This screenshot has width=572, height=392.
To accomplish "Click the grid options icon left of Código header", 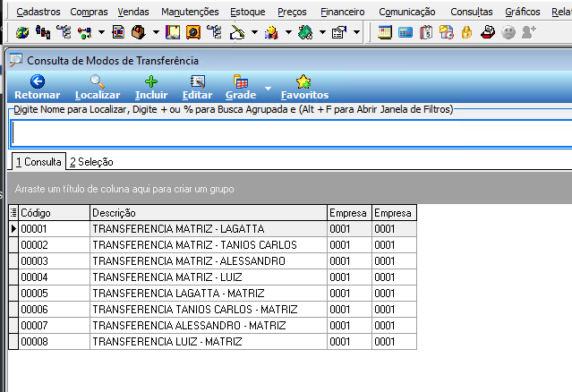I will click(x=13, y=213).
